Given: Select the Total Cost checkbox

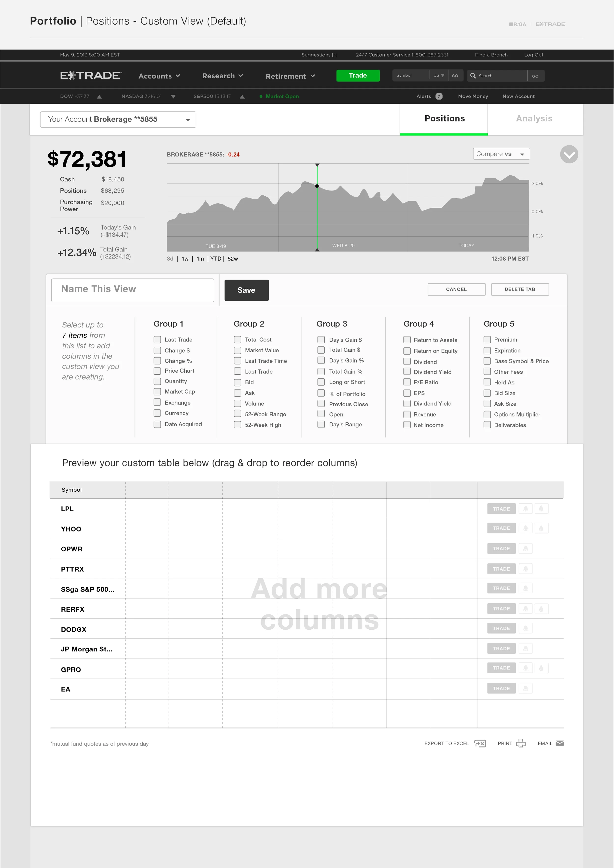Looking at the screenshot, I should click(237, 339).
